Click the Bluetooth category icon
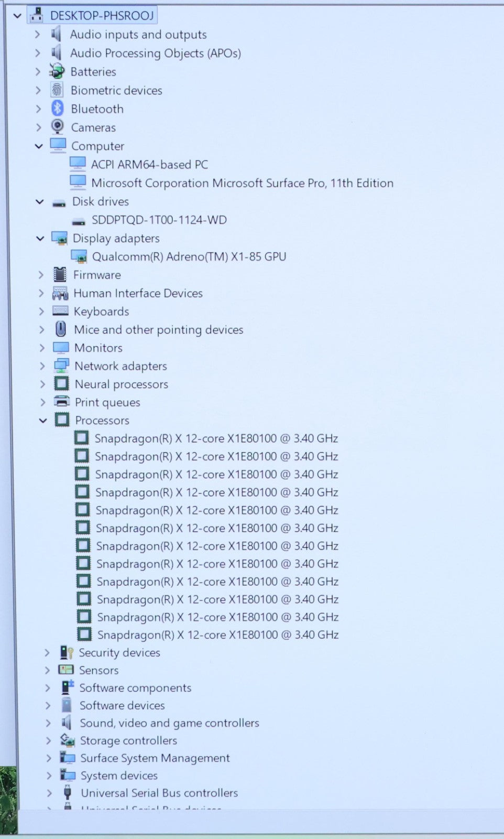Viewport: 504px width, 839px height. (57, 109)
